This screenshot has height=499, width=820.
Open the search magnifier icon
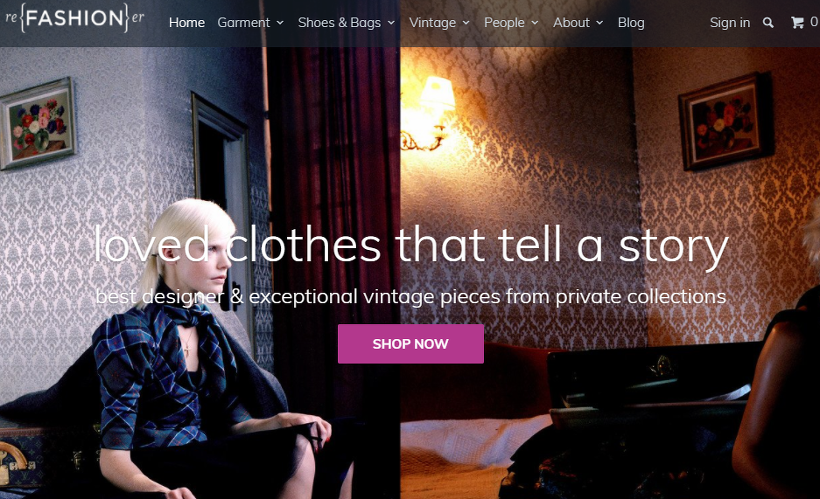768,22
